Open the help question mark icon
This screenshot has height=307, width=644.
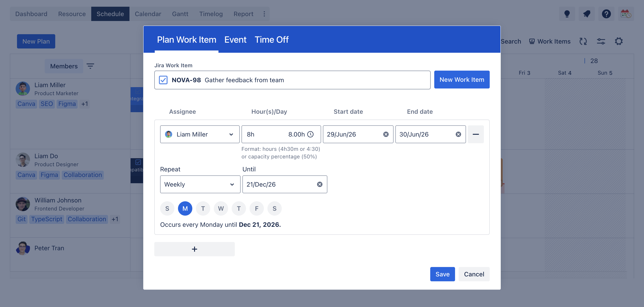click(x=606, y=14)
